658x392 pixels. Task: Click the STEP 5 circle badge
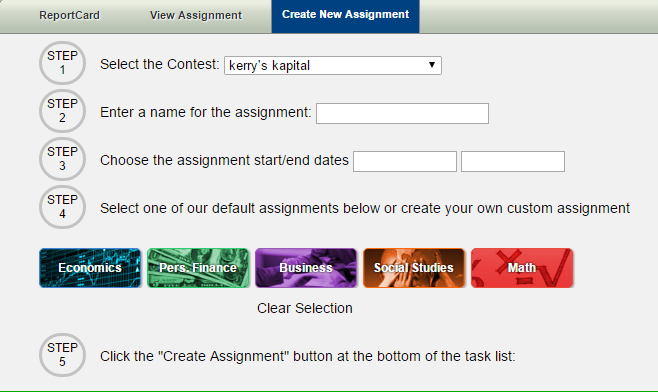tap(63, 355)
